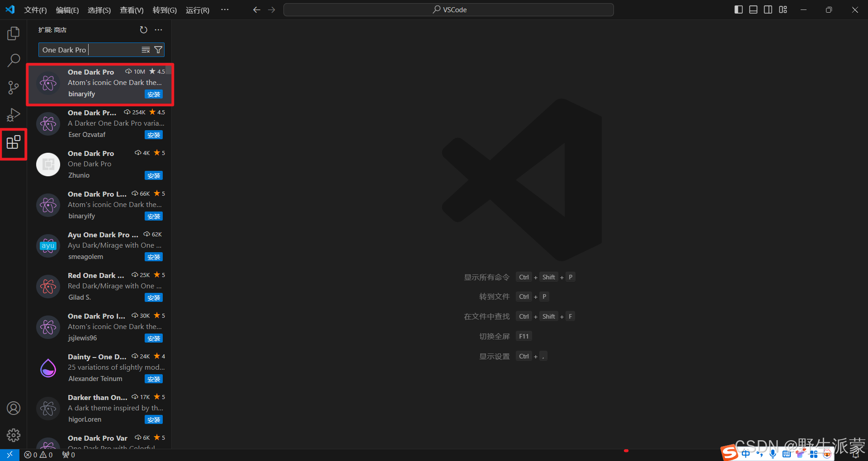Toggle Chinese input mode 中 in IME bar
868x461 pixels.
(x=745, y=454)
